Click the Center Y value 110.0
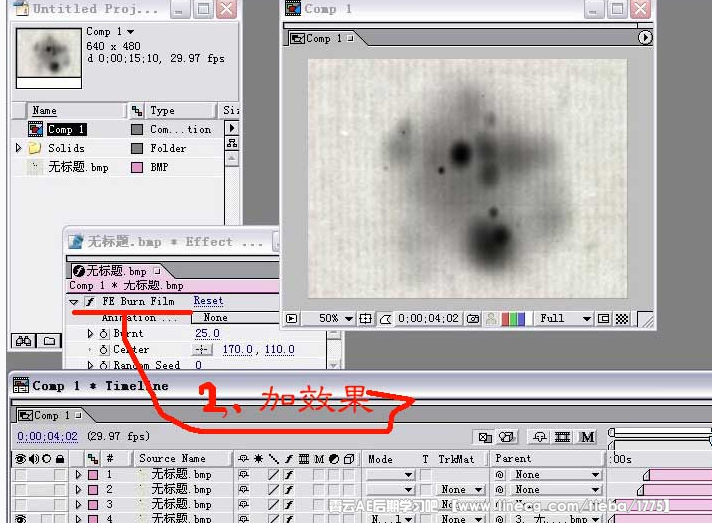 click(279, 350)
